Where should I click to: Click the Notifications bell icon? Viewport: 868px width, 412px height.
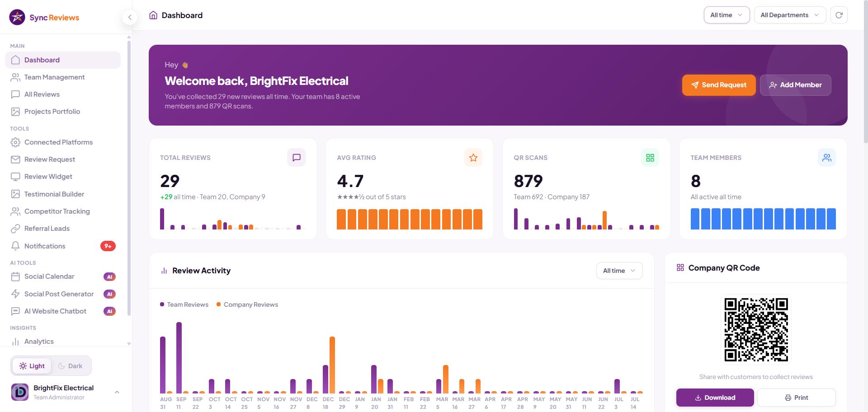[x=15, y=246]
